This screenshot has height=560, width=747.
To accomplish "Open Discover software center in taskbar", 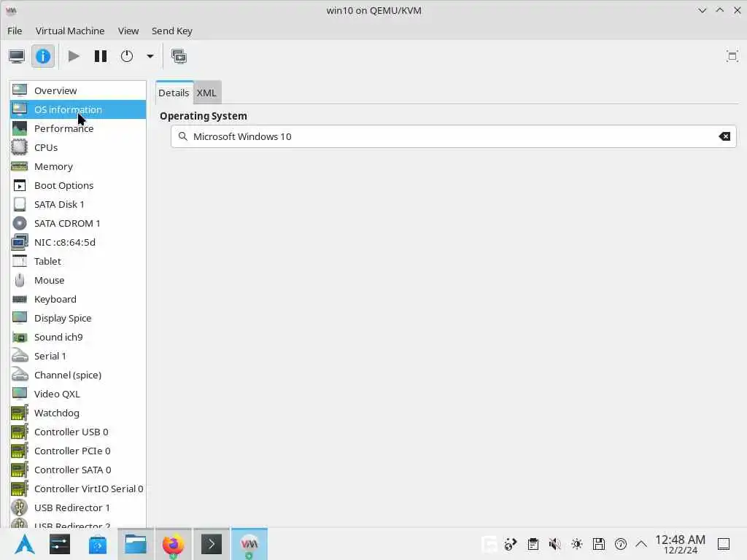I will (x=98, y=544).
